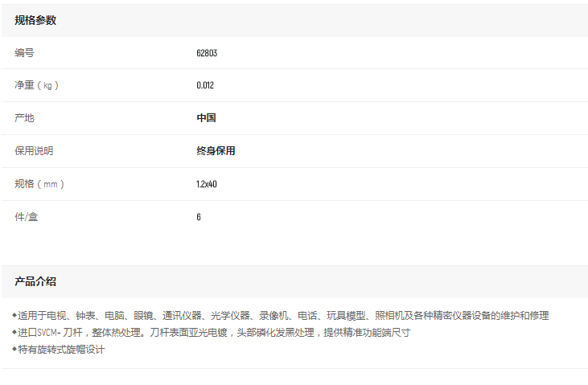Select the product number 62803
Viewport: 588px width, 385px height.
[x=207, y=53]
